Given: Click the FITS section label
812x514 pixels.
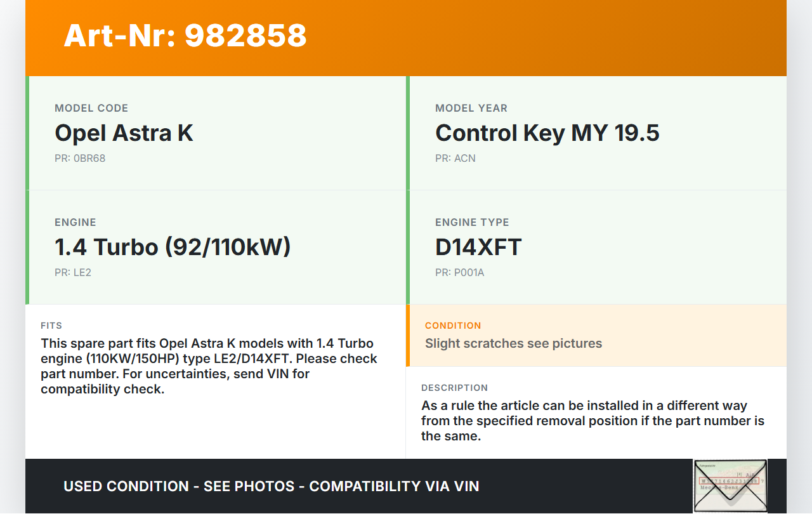Looking at the screenshot, I should [51, 326].
